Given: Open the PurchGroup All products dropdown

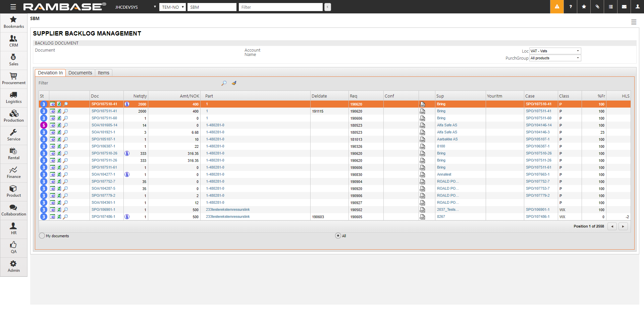Looking at the screenshot, I should click(555, 58).
